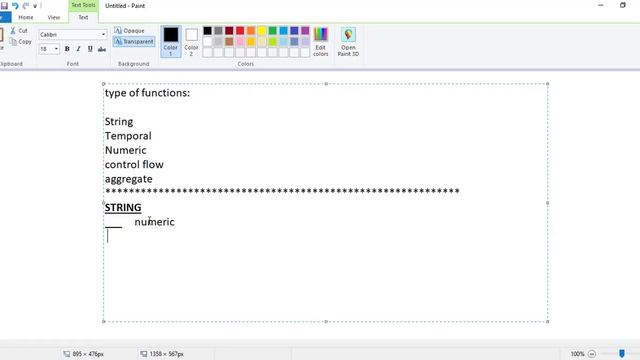640x360 pixels.
Task: Click the underlined 'STRING' heading
Action: 123,208
